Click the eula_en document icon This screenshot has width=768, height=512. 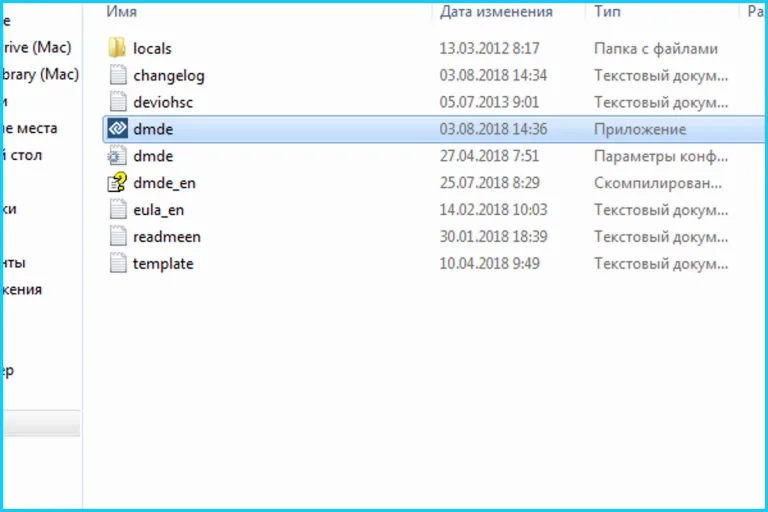pos(118,210)
